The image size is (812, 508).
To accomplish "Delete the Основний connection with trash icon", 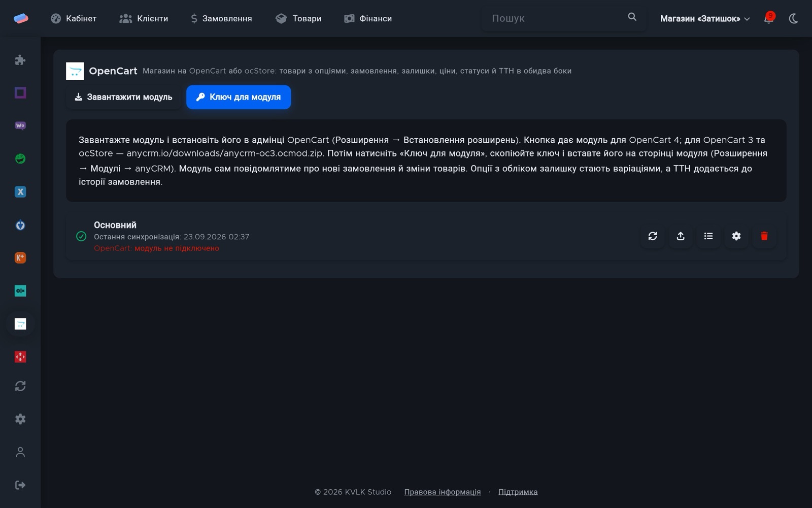I will (x=764, y=236).
